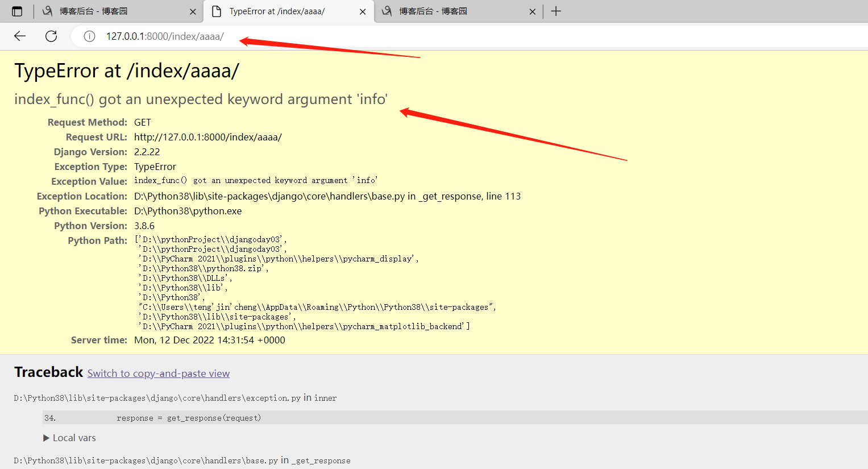Select the exception.py in inner file path
The height and width of the screenshot is (469, 868).
coord(175,398)
